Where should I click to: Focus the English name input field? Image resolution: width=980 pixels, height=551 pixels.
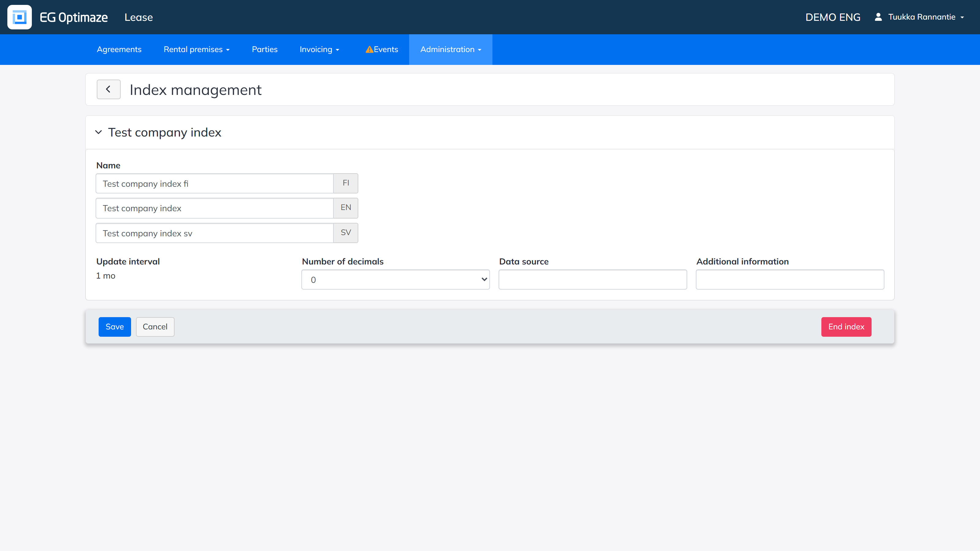pos(215,208)
